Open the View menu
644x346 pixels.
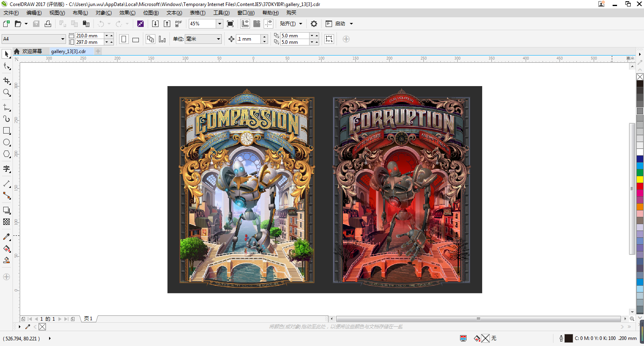[57, 13]
